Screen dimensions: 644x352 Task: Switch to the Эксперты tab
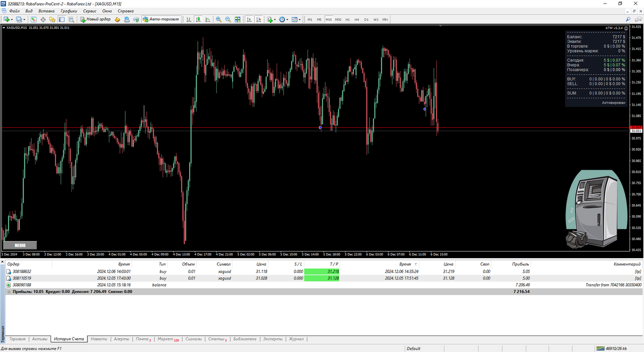click(273, 339)
